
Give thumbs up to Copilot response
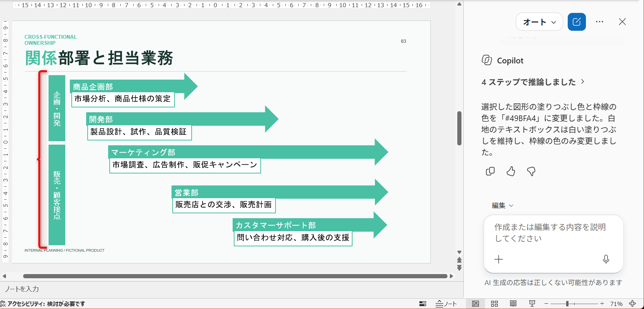[511, 171]
